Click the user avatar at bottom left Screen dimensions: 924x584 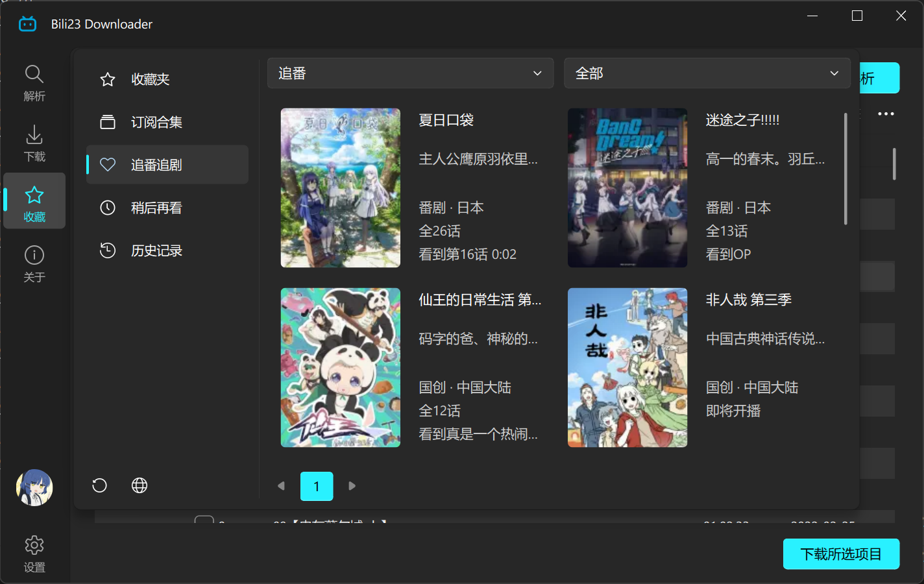tap(34, 487)
